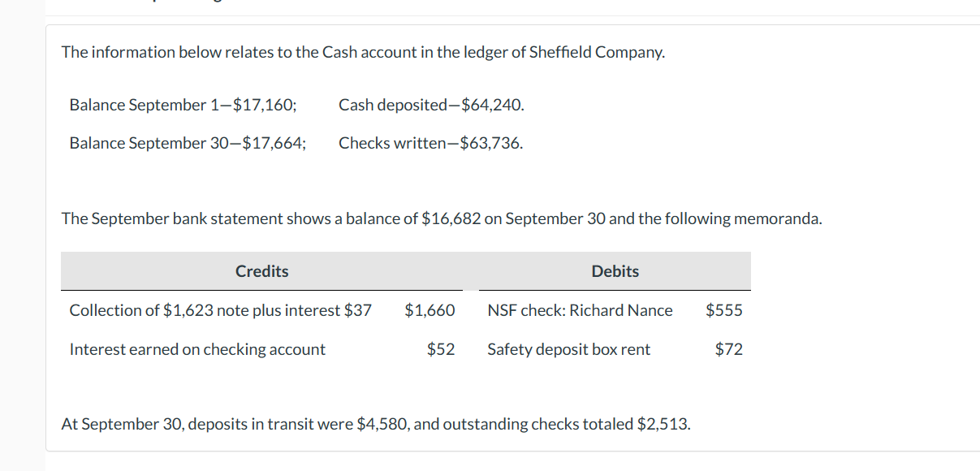The image size is (980, 471).
Task: Click the Debits column header
Action: (x=615, y=271)
